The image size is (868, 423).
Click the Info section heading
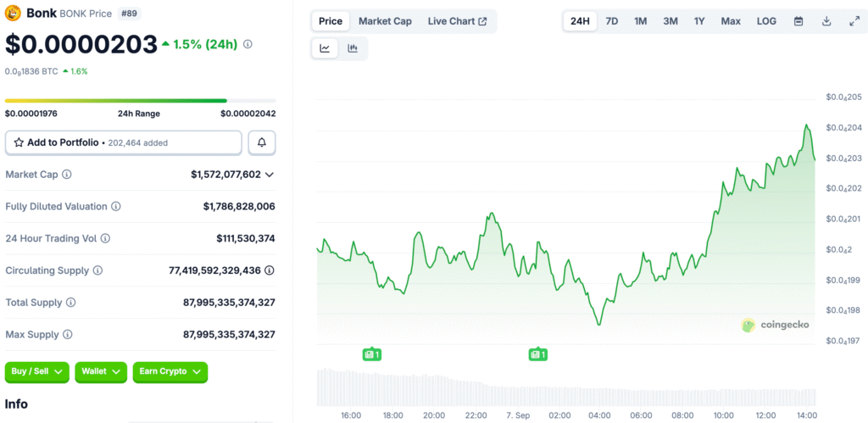[x=16, y=404]
